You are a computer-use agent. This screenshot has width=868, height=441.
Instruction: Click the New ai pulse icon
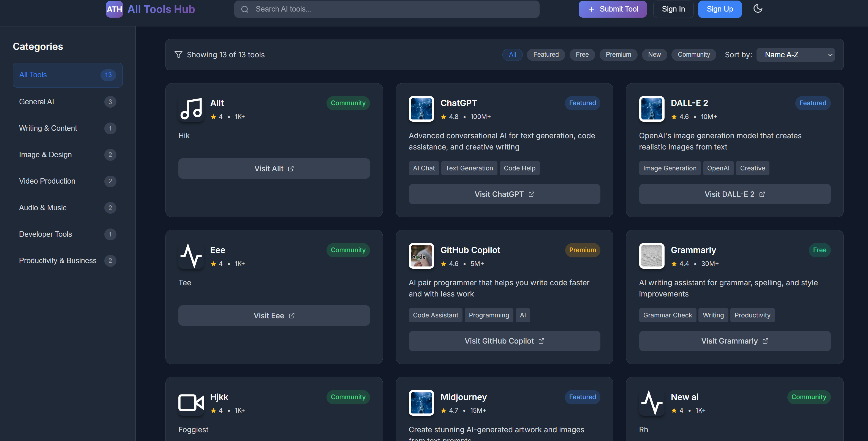[651, 402]
